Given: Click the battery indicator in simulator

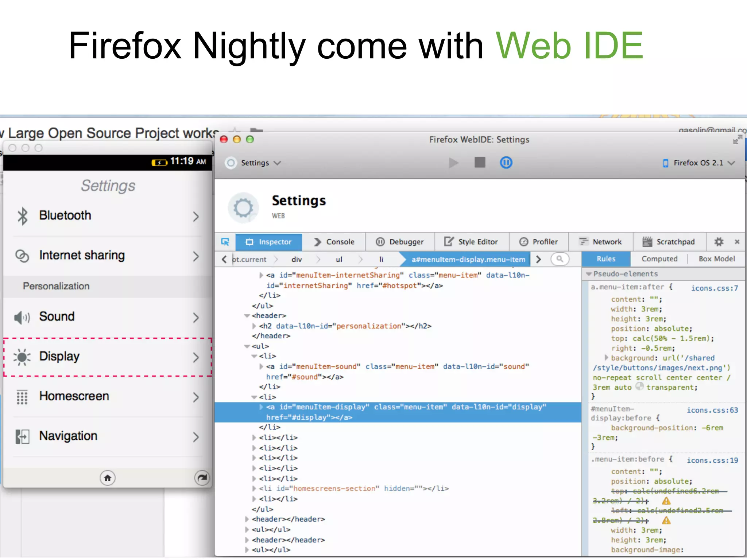Looking at the screenshot, I should point(159,163).
